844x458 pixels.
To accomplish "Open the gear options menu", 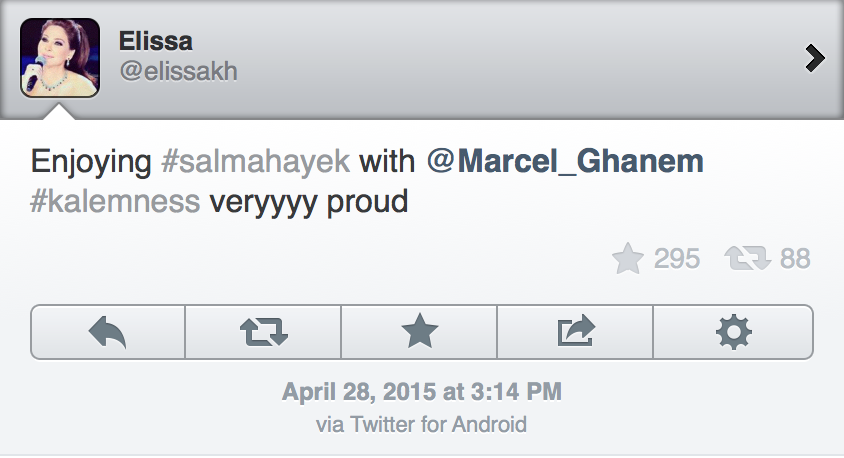I will click(733, 331).
